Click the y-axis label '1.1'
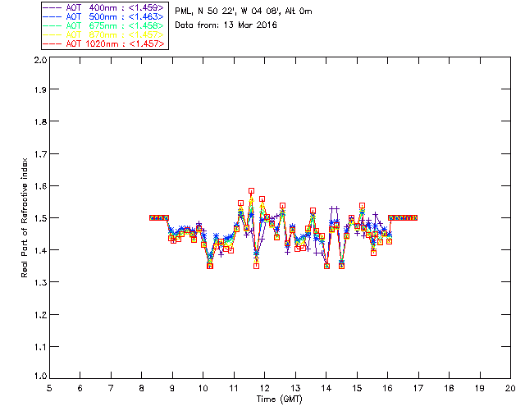 40,347
